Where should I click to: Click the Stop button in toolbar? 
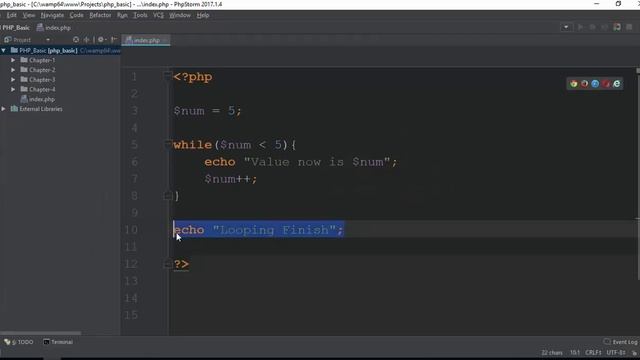(629, 27)
